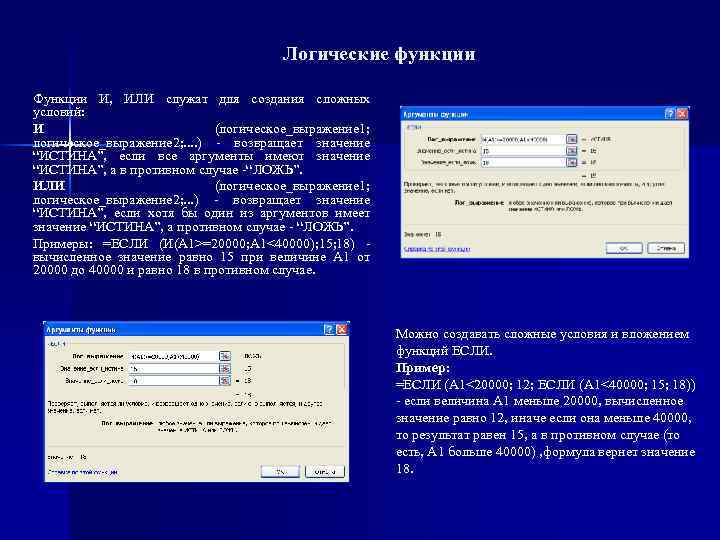Collapse Значение_если_истина field button in upper dialog
The height and width of the screenshot is (540, 720).
pyautogui.click(x=571, y=151)
